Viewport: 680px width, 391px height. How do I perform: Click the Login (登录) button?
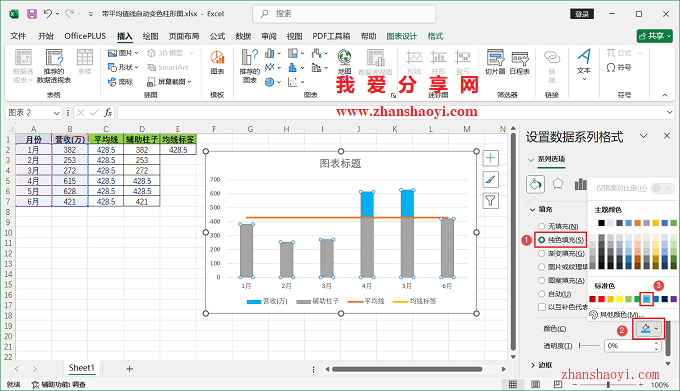(x=582, y=14)
